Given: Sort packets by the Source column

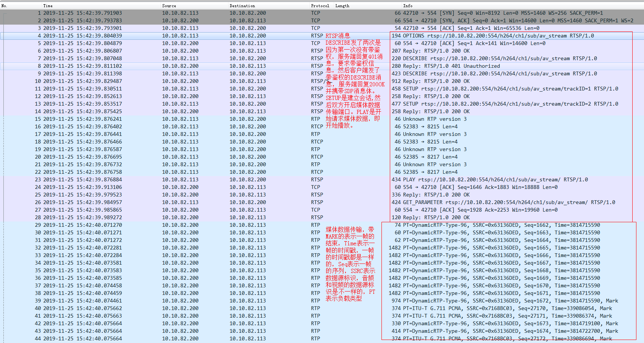Looking at the screenshot, I should click(x=168, y=5).
